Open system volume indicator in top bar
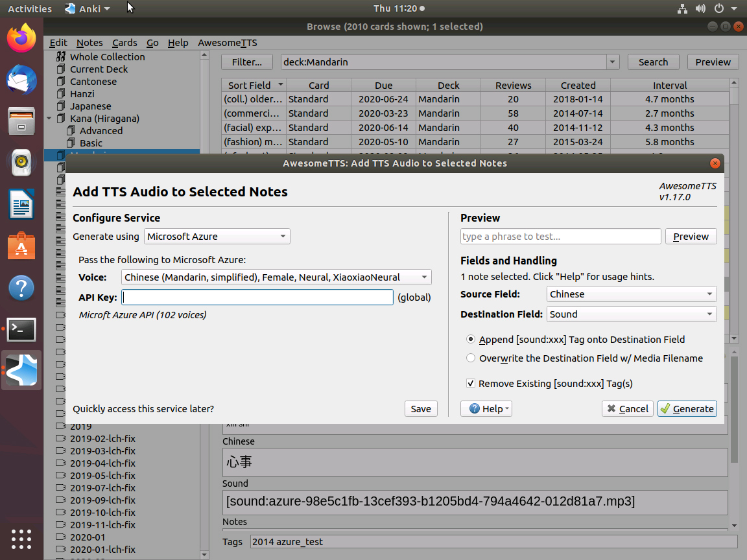This screenshot has width=747, height=560. click(700, 8)
